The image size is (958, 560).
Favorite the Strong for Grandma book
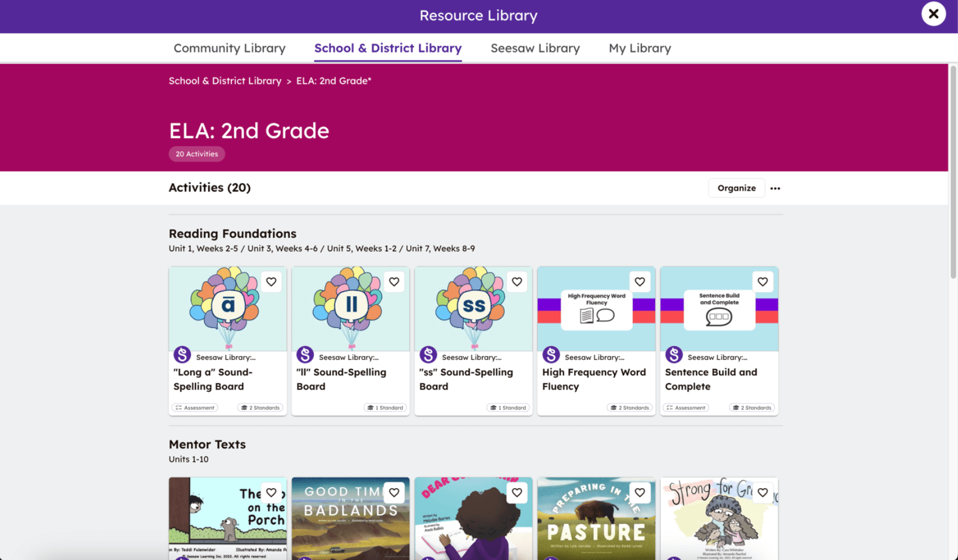(x=763, y=492)
